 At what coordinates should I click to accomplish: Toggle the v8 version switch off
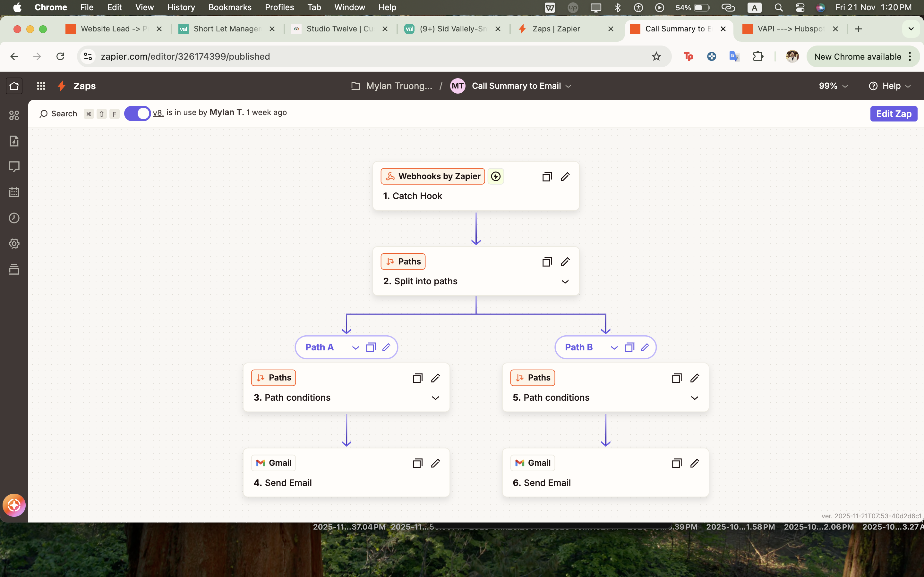[137, 113]
